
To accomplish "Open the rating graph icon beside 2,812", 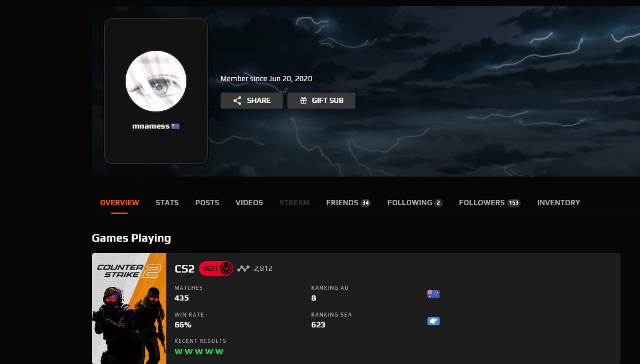I will pyautogui.click(x=244, y=268).
